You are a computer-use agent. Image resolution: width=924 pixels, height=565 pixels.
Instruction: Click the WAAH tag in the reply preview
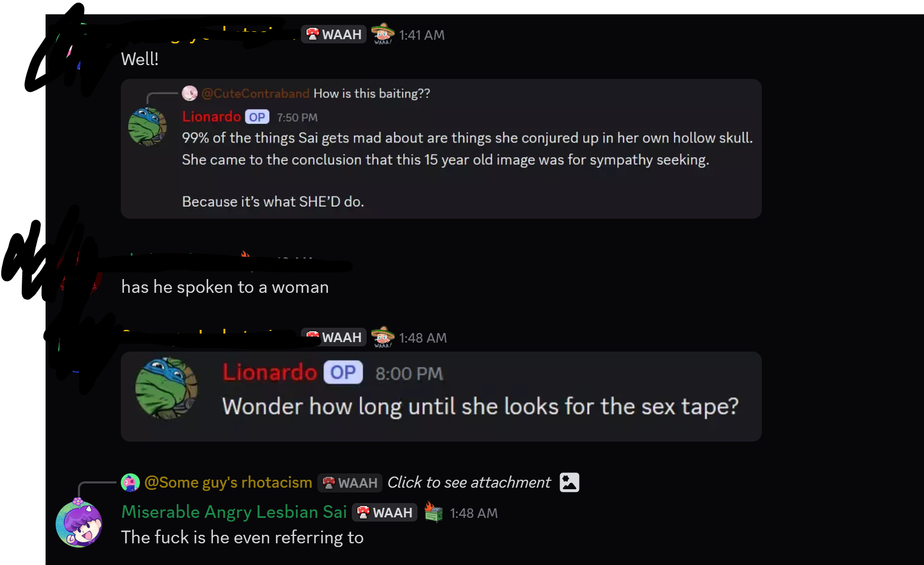pyautogui.click(x=350, y=483)
